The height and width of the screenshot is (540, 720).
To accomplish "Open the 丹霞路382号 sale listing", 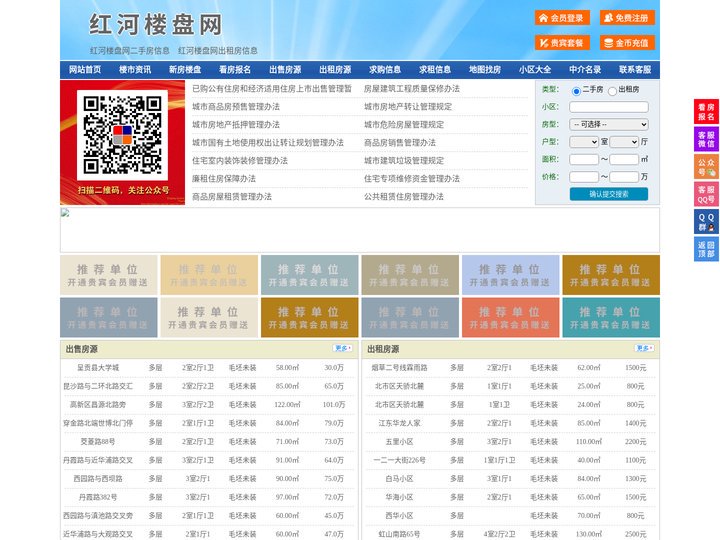I will pos(98,497).
